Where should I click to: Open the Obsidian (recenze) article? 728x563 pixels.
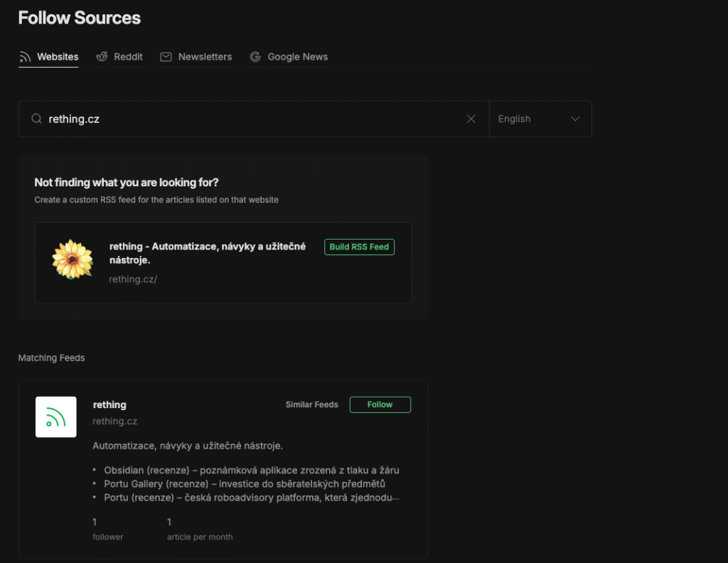(252, 470)
